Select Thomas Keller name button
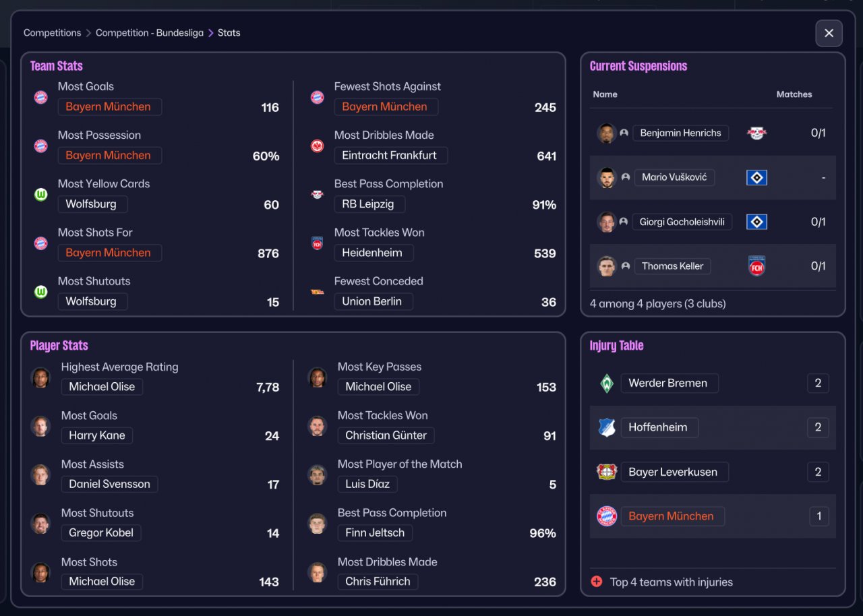 tap(673, 266)
